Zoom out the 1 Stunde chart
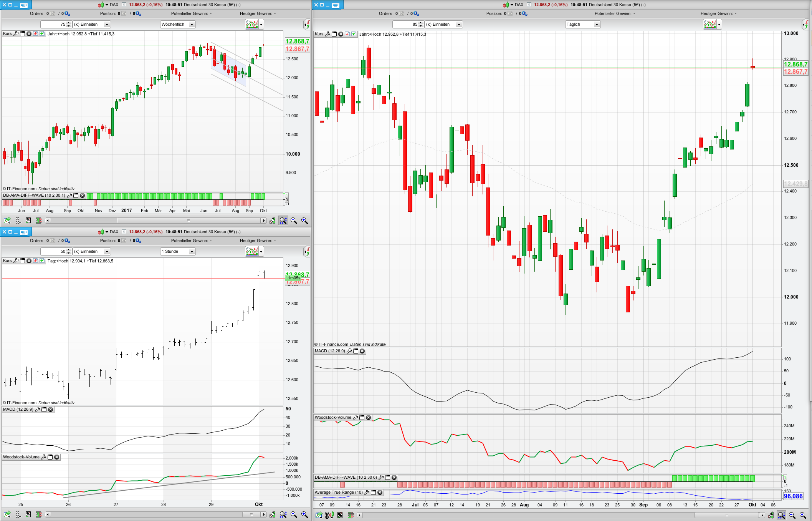Viewport: 812px width, 521px height. 294,514
